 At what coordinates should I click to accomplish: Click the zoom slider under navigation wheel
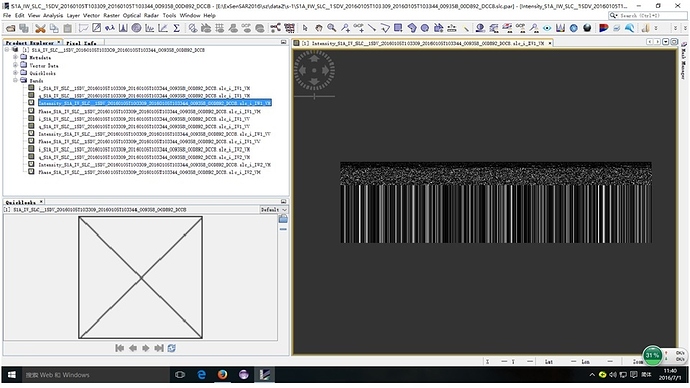tap(314, 96)
